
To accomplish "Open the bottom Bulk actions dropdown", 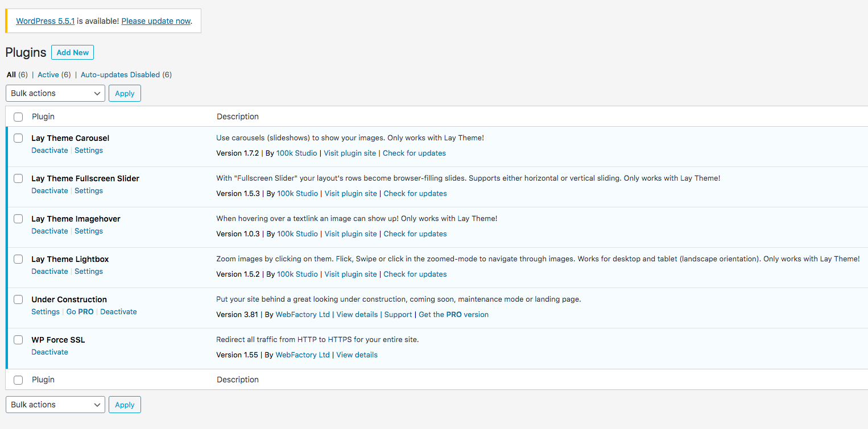I will [x=55, y=404].
